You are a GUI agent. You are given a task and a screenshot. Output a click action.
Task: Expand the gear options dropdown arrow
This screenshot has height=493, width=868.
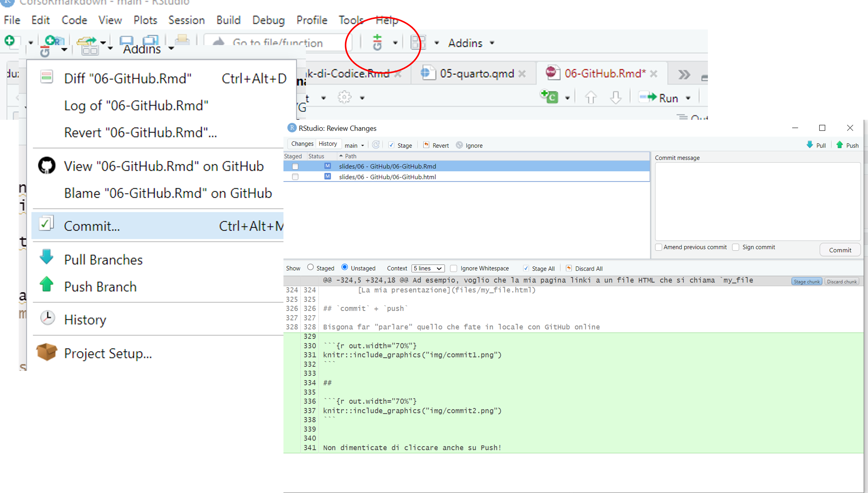(362, 98)
